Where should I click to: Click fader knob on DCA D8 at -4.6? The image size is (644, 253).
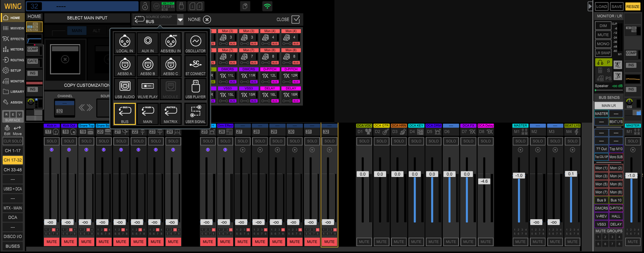484,181
